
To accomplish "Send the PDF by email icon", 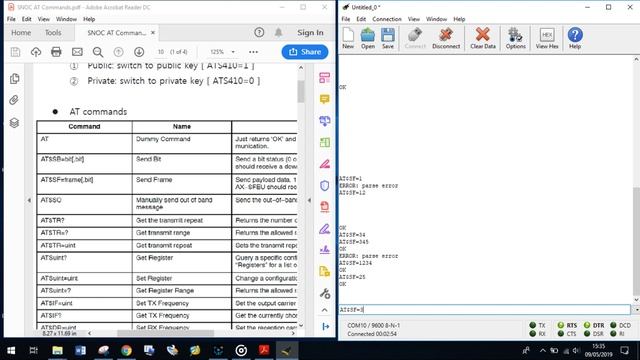I will [x=77, y=52].
